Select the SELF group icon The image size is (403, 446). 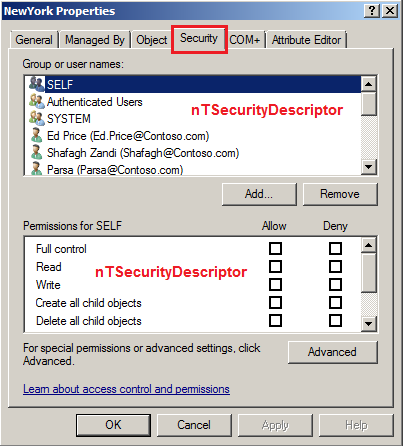(36, 84)
